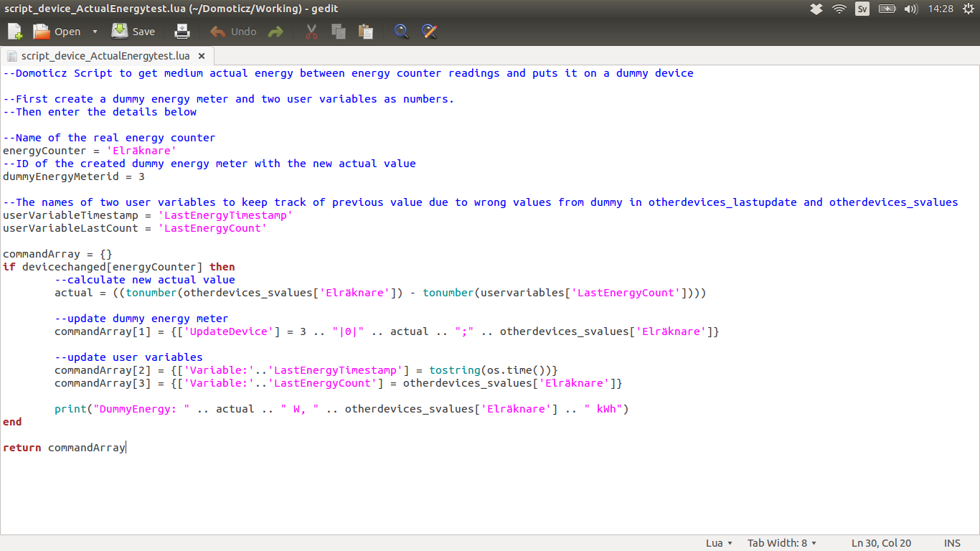Image resolution: width=980 pixels, height=551 pixels.
Task: Click the Print icon in toolbar
Action: click(x=182, y=32)
